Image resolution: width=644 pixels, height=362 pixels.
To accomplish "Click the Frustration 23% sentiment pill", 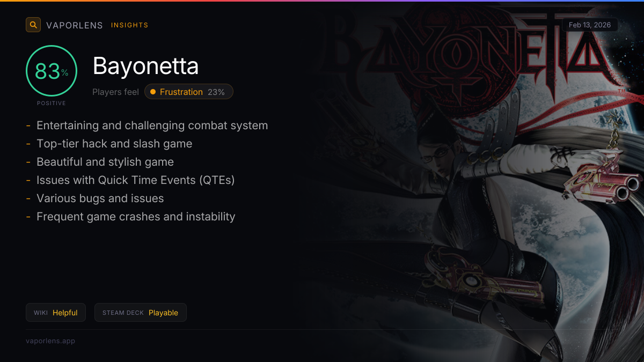I will click(x=189, y=92).
